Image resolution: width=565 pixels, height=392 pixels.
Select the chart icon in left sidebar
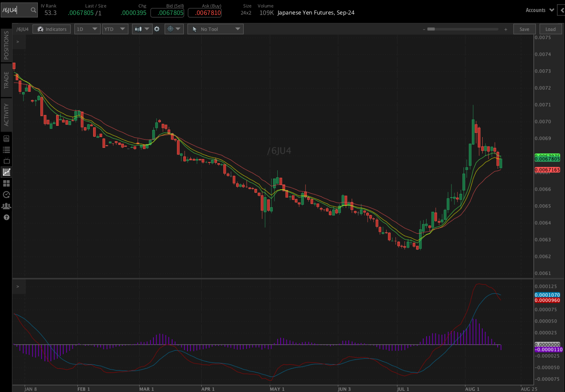[x=6, y=172]
